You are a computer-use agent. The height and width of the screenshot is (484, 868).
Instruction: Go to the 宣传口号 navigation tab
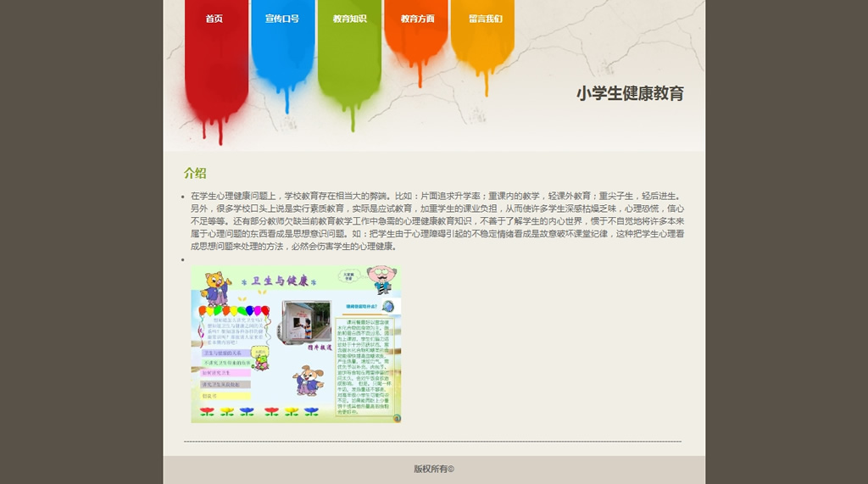click(281, 19)
